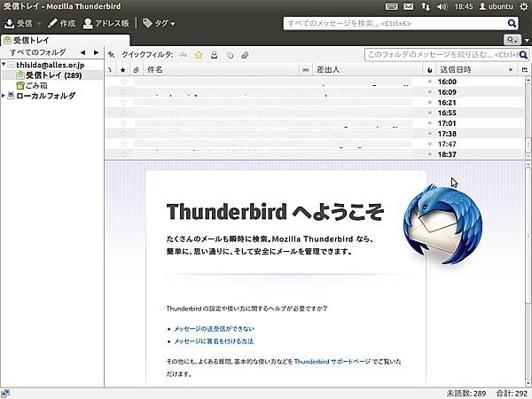The image size is (532, 399).
Task: Sort by the junk flame column
Action: click(x=430, y=70)
